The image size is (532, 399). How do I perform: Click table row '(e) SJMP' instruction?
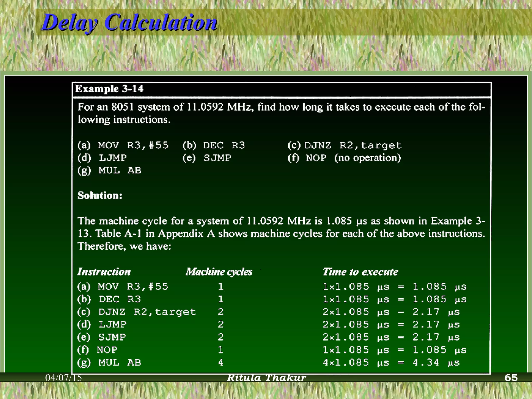102,337
